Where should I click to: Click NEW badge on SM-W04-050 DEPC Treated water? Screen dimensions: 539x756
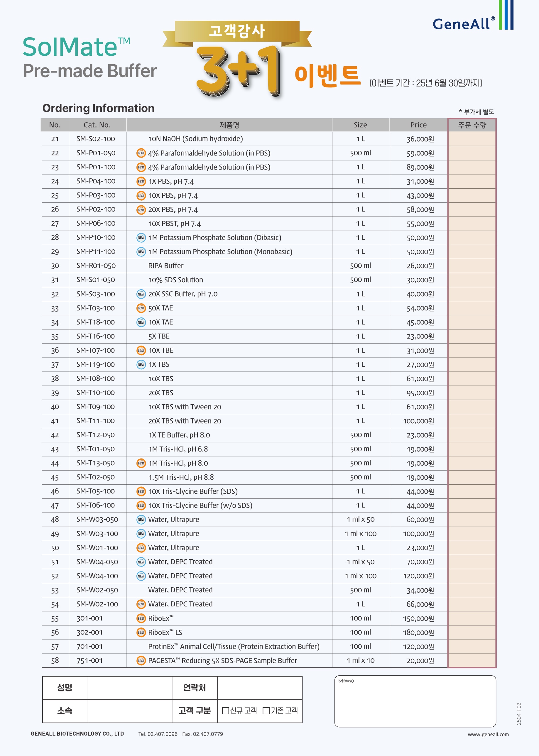coord(141,562)
